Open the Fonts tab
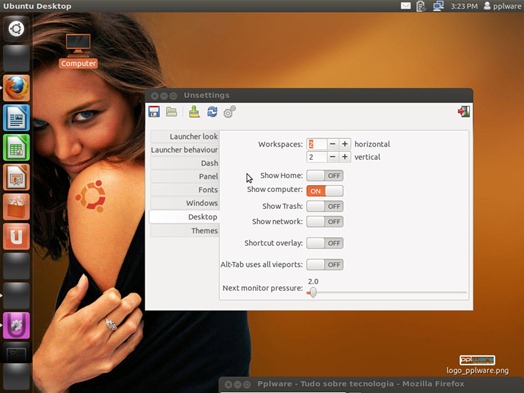This screenshot has height=393, width=524. [x=185, y=190]
